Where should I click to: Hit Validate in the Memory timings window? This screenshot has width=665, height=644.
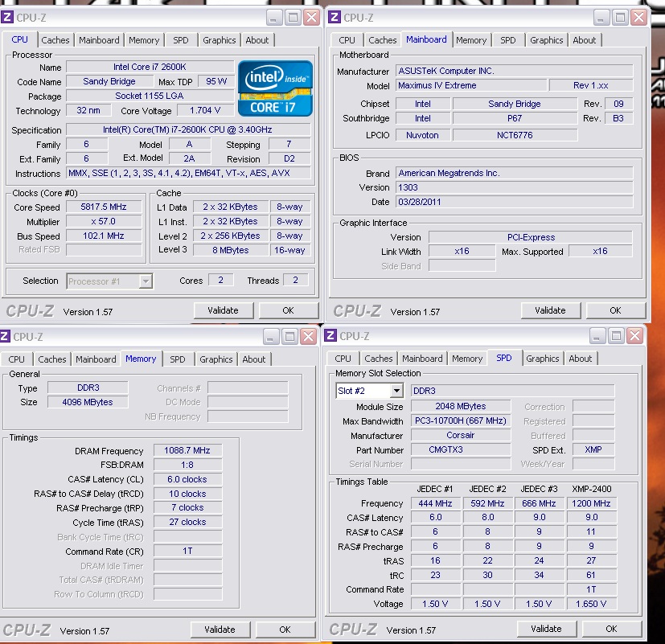(220, 630)
